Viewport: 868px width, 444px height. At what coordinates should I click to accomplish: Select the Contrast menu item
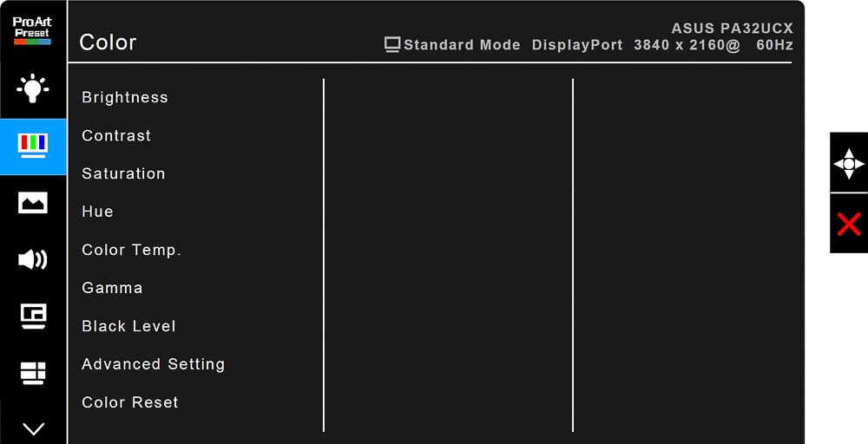pos(116,135)
